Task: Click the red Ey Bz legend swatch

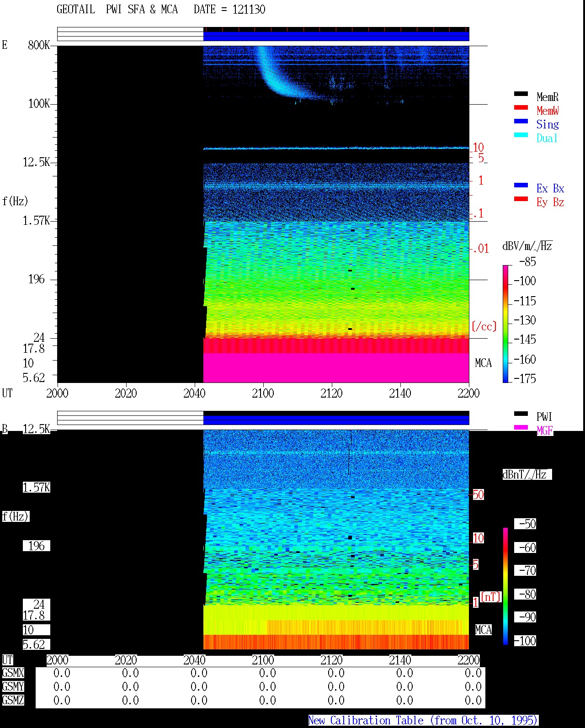Action: pyautogui.click(x=521, y=199)
